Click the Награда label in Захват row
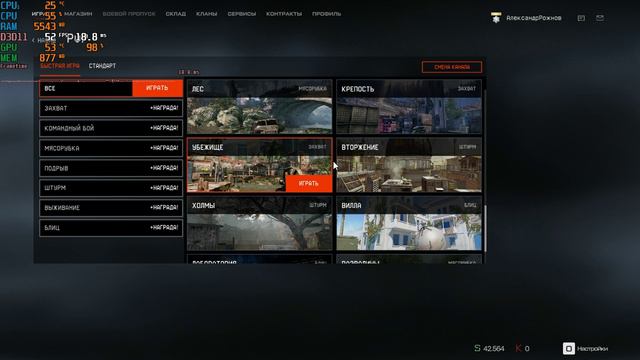 tap(164, 108)
